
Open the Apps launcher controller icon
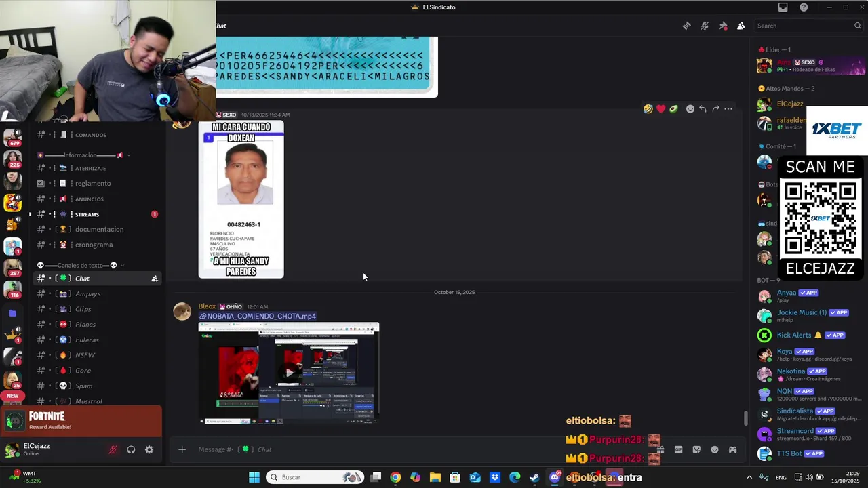point(732,449)
